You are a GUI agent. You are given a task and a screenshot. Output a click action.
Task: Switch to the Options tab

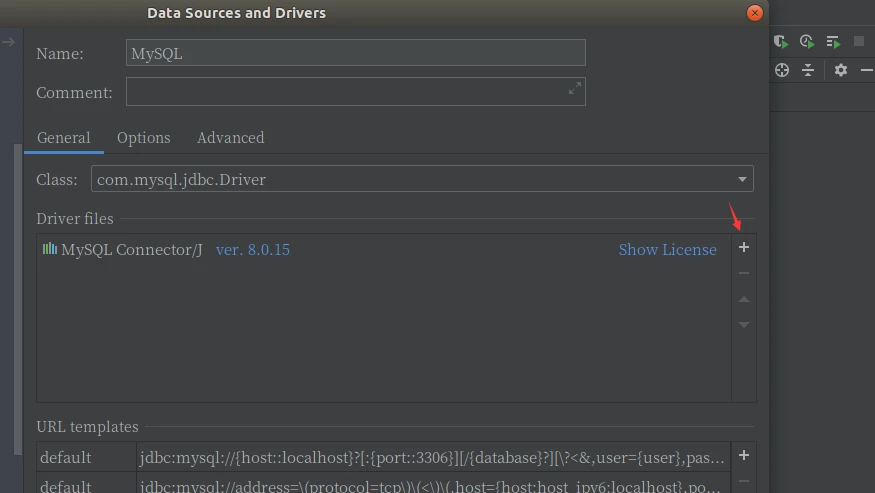click(x=143, y=138)
